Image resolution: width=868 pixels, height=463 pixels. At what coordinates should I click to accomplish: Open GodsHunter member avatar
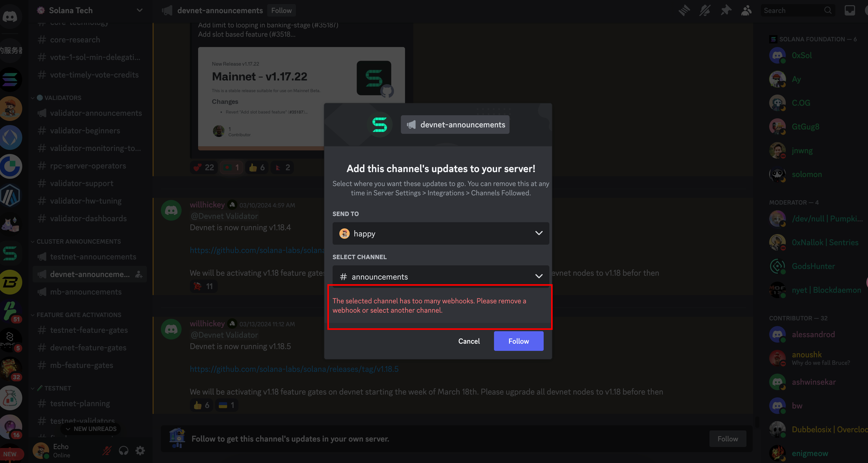[777, 266]
